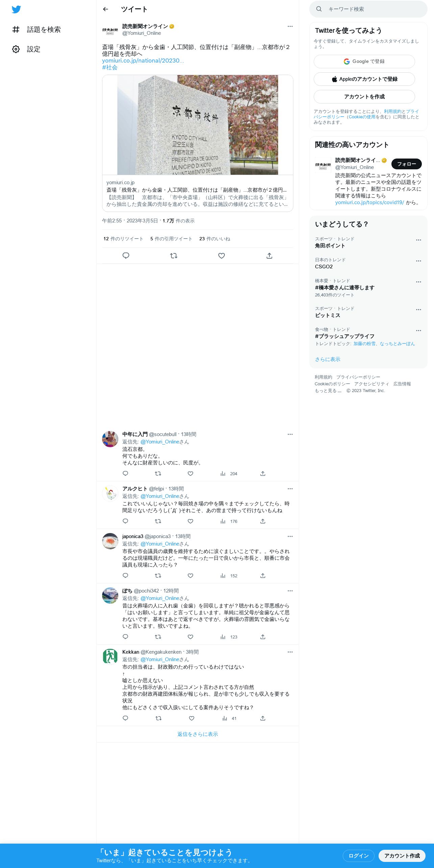This screenshot has height=868, width=434.
Task: Like the main Yomiuri tweet
Action: (x=221, y=256)
